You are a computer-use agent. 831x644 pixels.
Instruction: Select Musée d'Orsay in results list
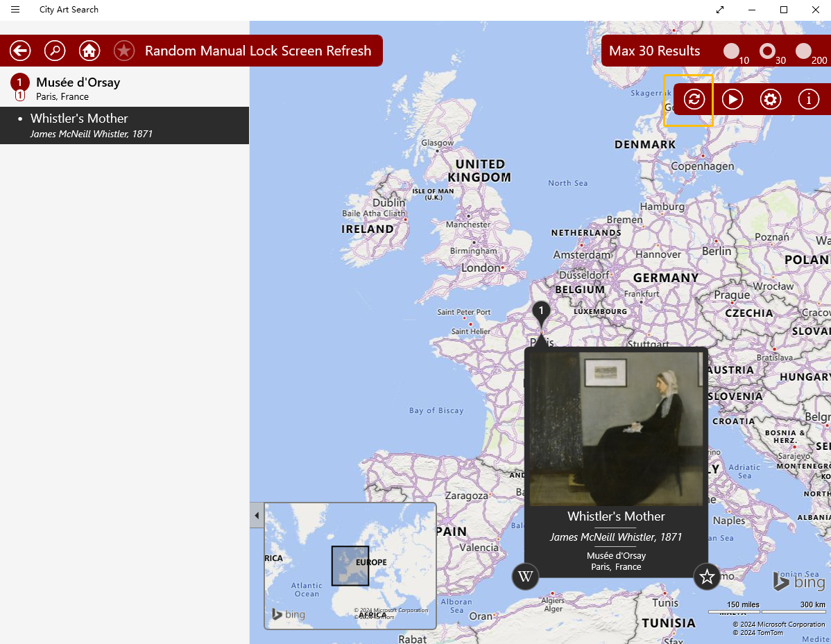click(78, 87)
